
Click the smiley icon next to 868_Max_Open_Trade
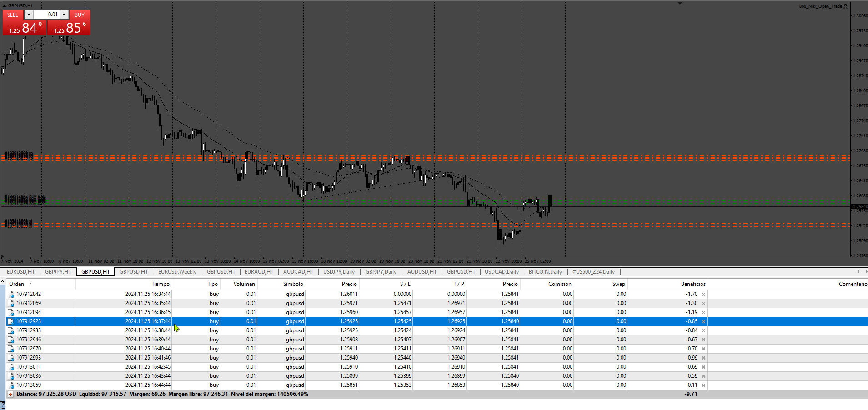845,6
